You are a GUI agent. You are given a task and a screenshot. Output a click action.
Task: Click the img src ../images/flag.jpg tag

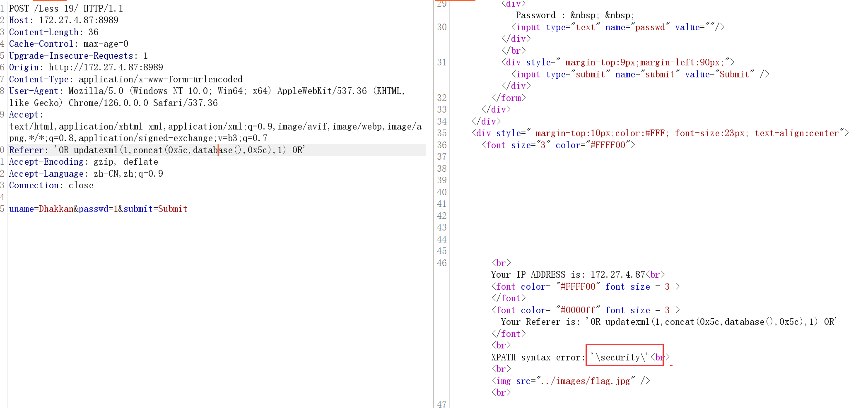[571, 381]
